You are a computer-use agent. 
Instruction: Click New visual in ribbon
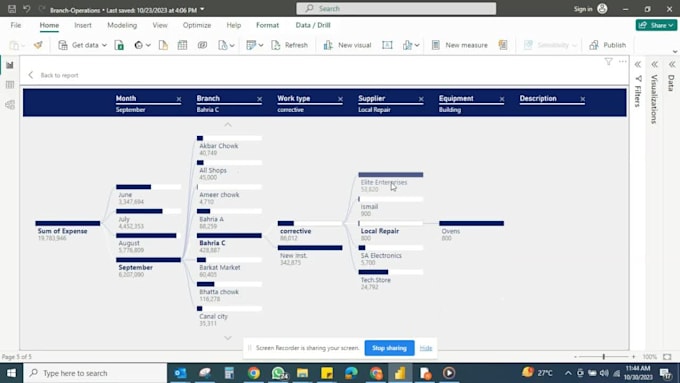click(347, 45)
